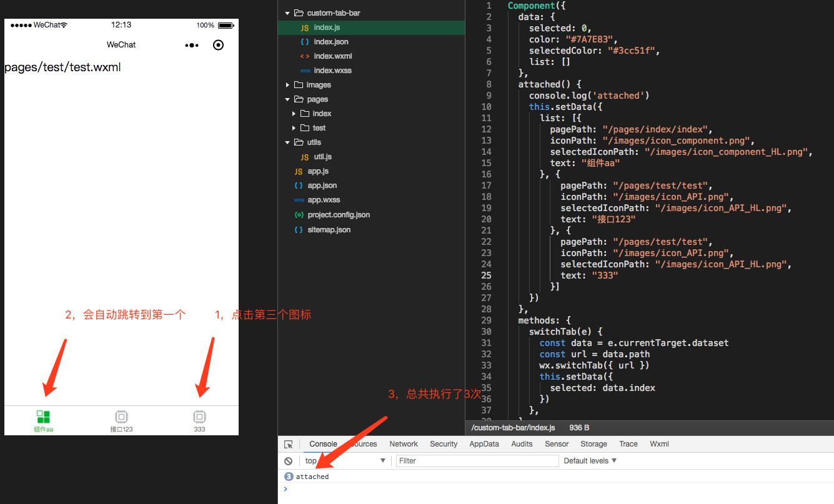Click the console Filter input field
The width and height of the screenshot is (834, 504).
(477, 461)
